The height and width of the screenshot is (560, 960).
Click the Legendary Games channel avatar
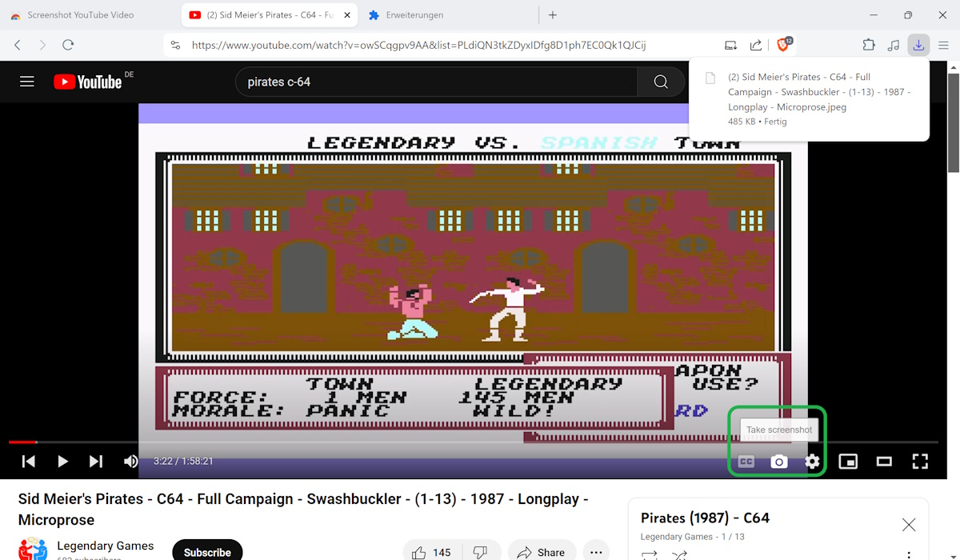pos(33,550)
